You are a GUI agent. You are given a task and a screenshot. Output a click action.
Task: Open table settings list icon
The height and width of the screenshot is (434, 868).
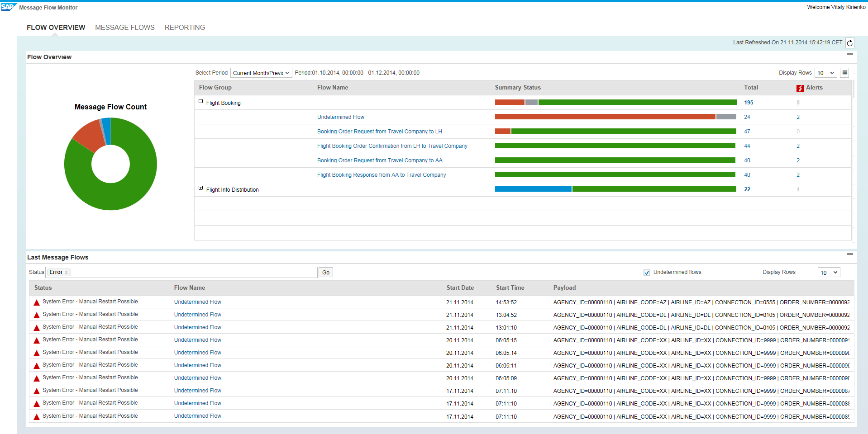844,73
